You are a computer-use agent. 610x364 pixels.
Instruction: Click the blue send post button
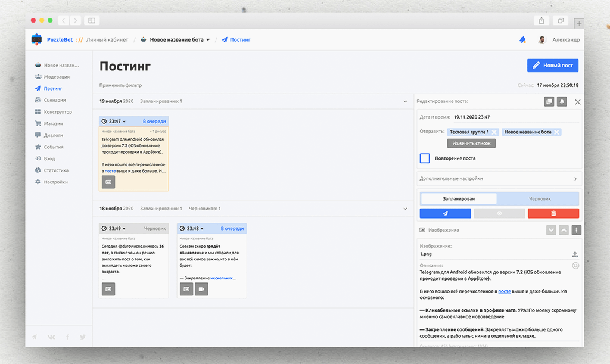(446, 213)
